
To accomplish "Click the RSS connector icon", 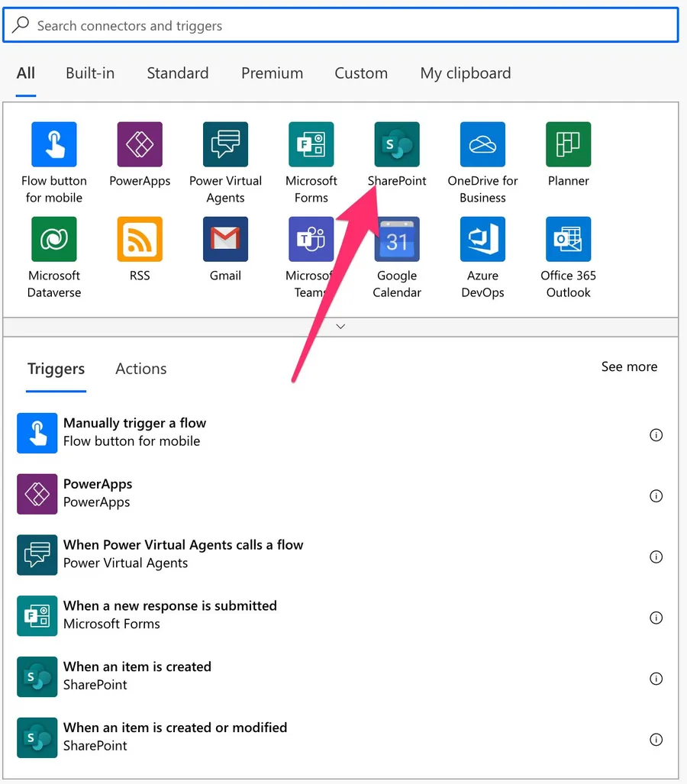I will pyautogui.click(x=140, y=239).
